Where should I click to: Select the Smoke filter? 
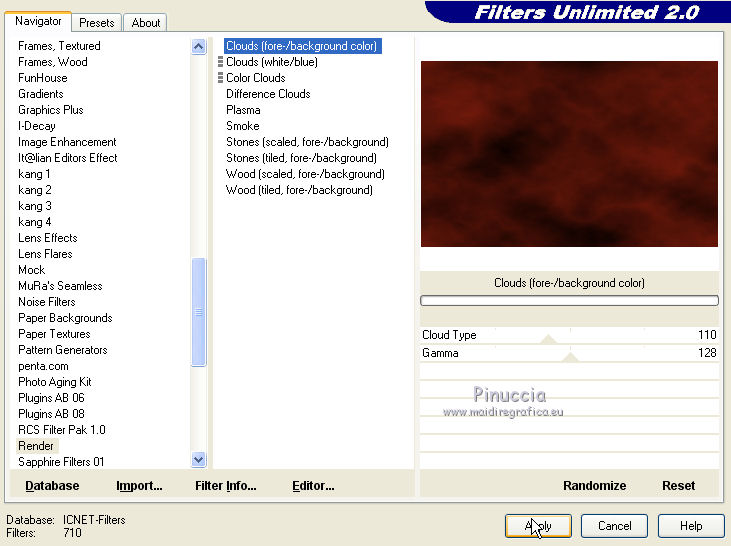pyautogui.click(x=242, y=126)
